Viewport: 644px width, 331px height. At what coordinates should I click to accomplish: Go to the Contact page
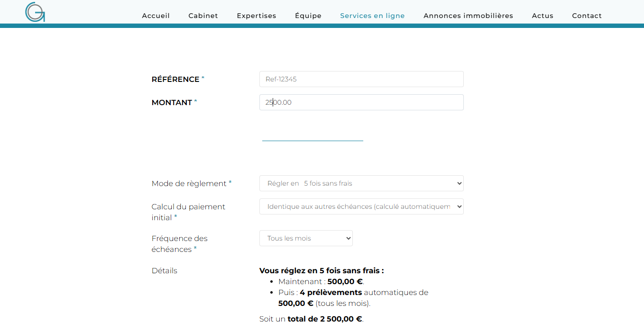(587, 16)
